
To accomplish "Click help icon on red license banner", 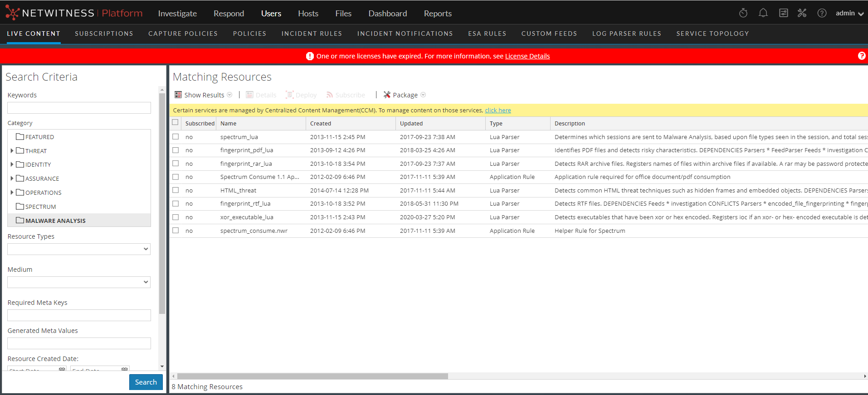I will pos(861,56).
